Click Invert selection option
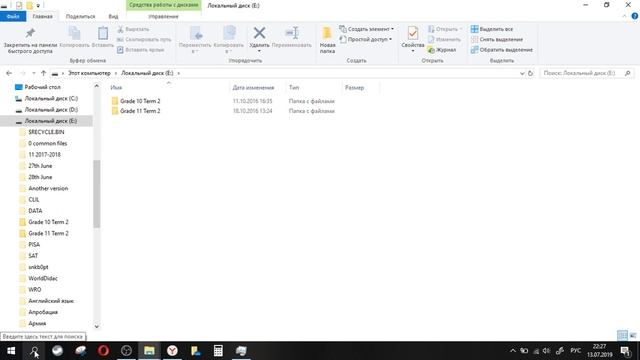The width and height of the screenshot is (640, 360). pos(502,50)
